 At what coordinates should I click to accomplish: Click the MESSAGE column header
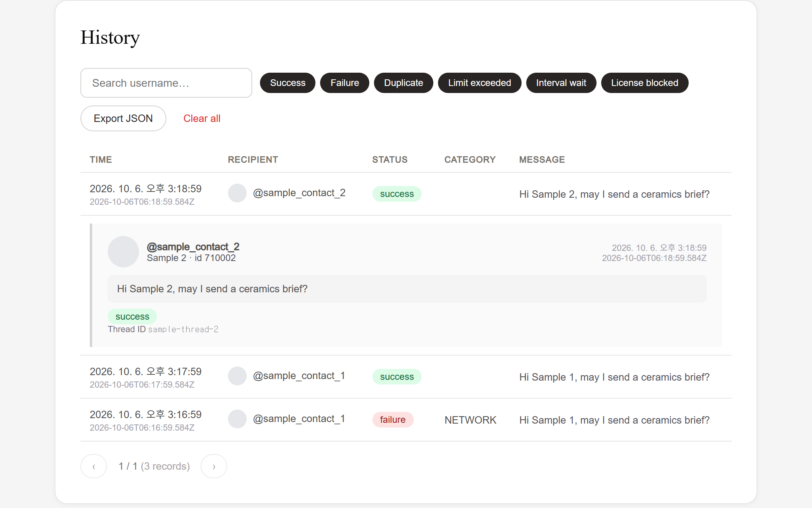pos(542,159)
